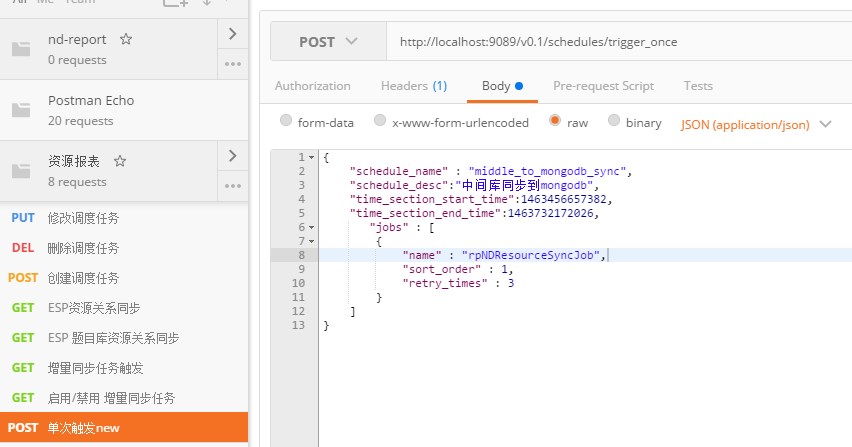Click the nd-report folder icon

coord(21,49)
